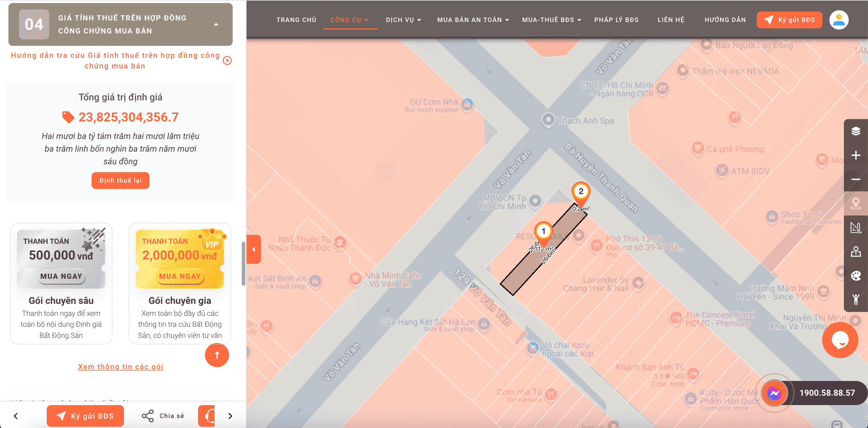The height and width of the screenshot is (428, 868).
Task: Click the left panel scrollbar
Action: [x=243, y=263]
